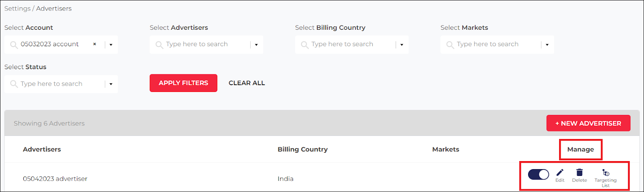The height and width of the screenshot is (192, 644).
Task: Click search icon in Select Status field
Action: point(14,84)
